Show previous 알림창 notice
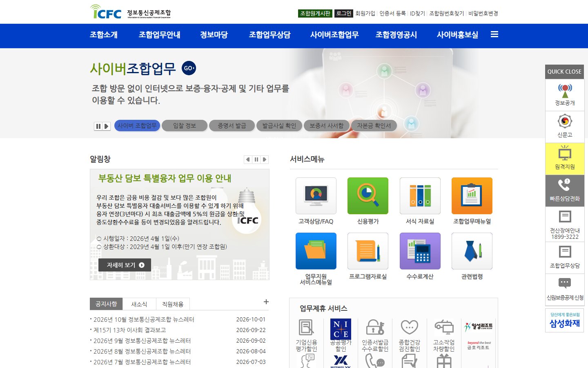 tap(248, 159)
